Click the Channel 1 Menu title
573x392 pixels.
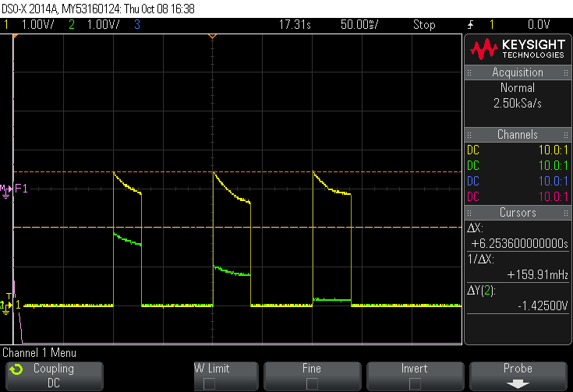pyautogui.click(x=40, y=353)
